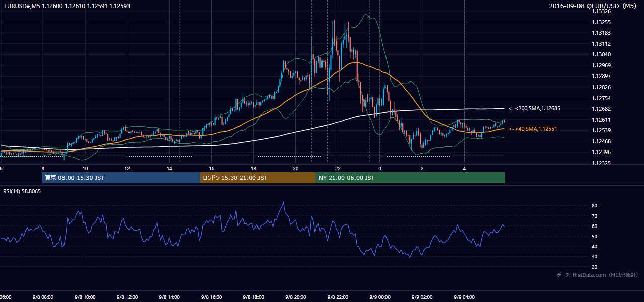The image size is (644, 302).
Task: Click price axis value 1.12897
Action: (601, 76)
